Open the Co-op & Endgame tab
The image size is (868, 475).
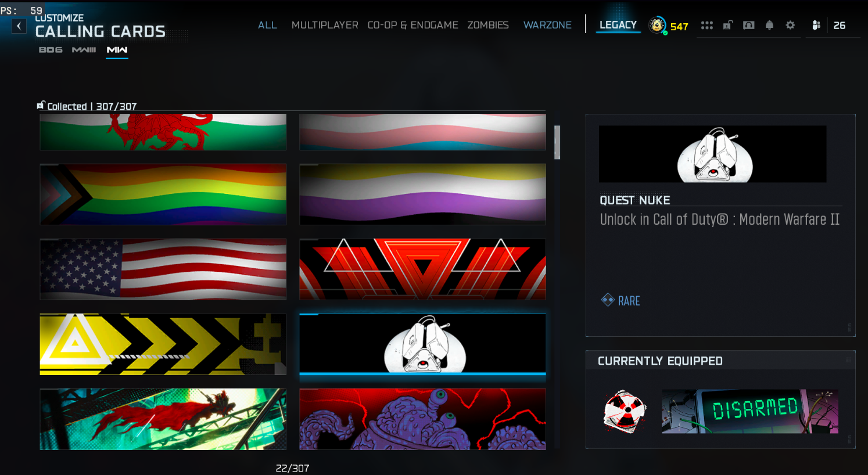pos(413,25)
